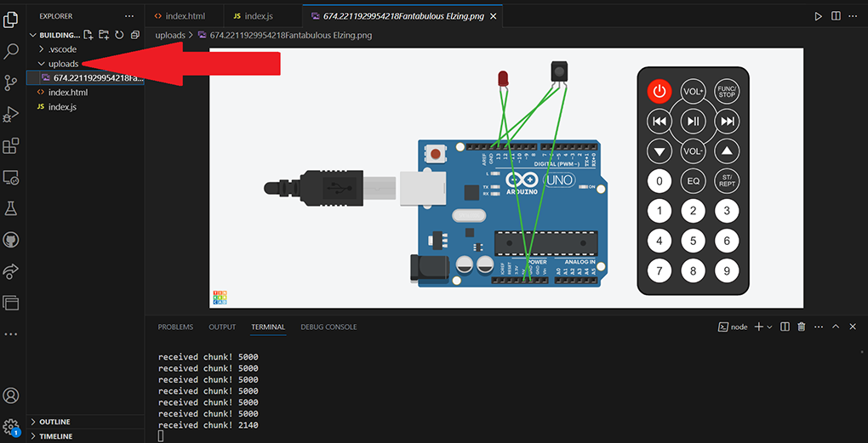Open the Live Share view

tap(10, 271)
